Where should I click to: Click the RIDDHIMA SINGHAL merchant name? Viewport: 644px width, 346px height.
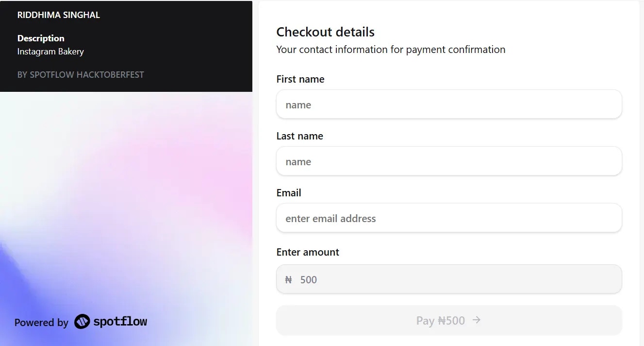click(58, 15)
